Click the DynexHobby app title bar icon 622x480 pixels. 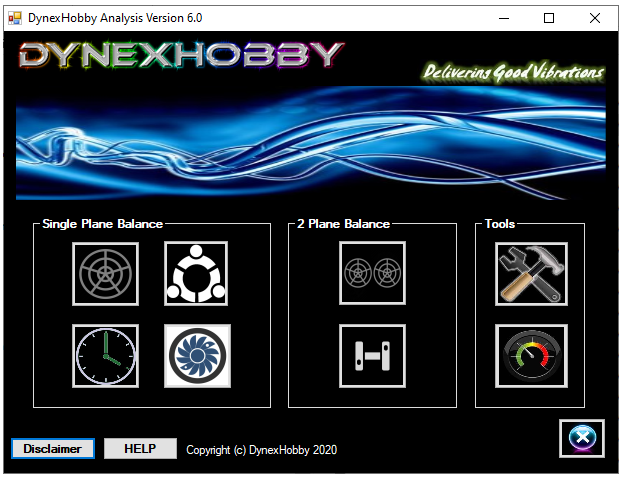tap(15, 18)
